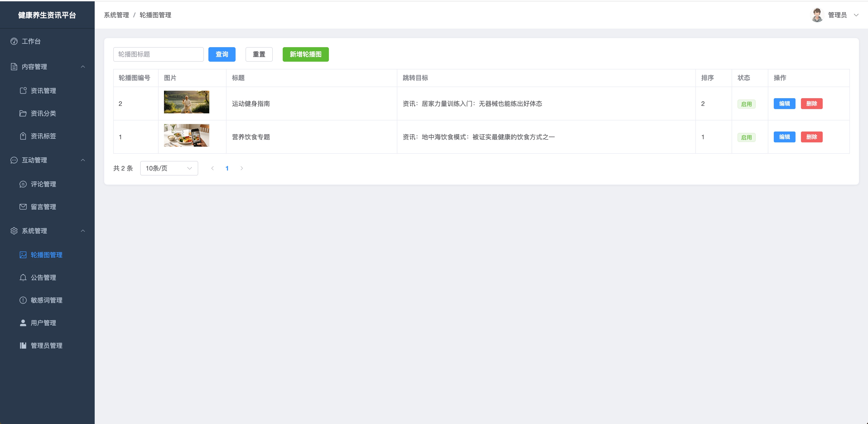
Task: Click 轮播图管理 in the breadcrumb
Action: point(155,15)
